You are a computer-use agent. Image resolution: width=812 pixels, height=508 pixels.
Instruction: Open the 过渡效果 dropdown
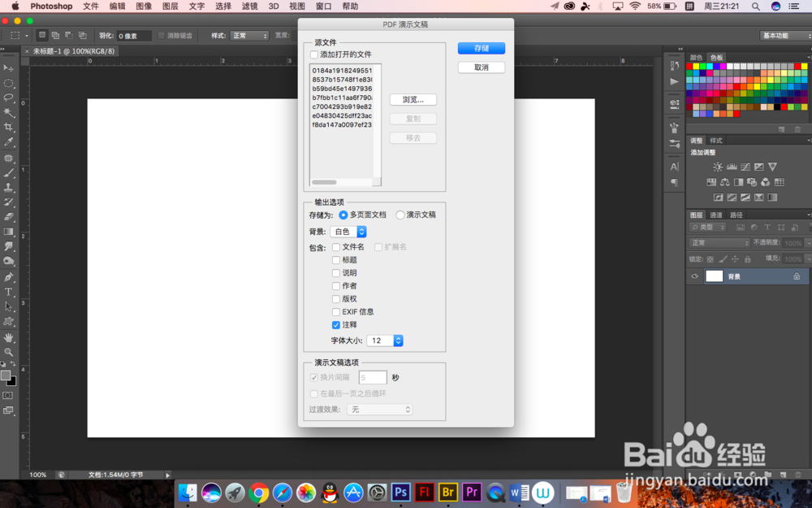pyautogui.click(x=379, y=409)
